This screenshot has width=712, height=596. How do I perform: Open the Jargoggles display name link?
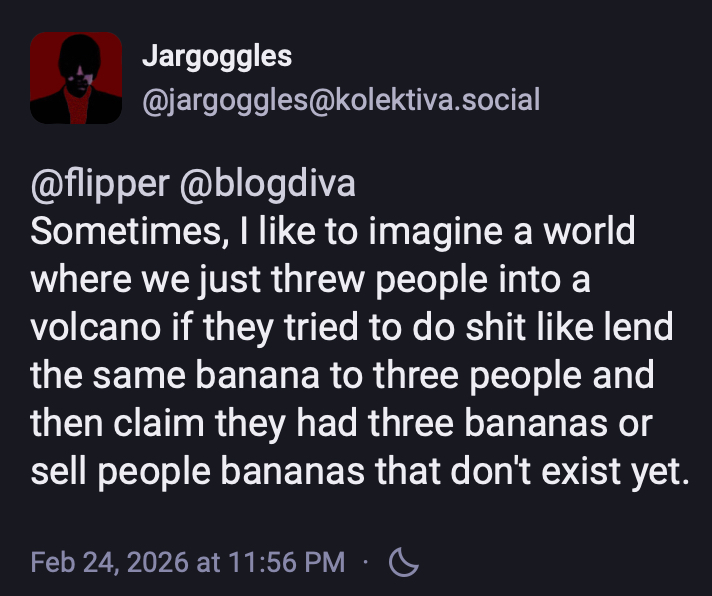[x=217, y=56]
